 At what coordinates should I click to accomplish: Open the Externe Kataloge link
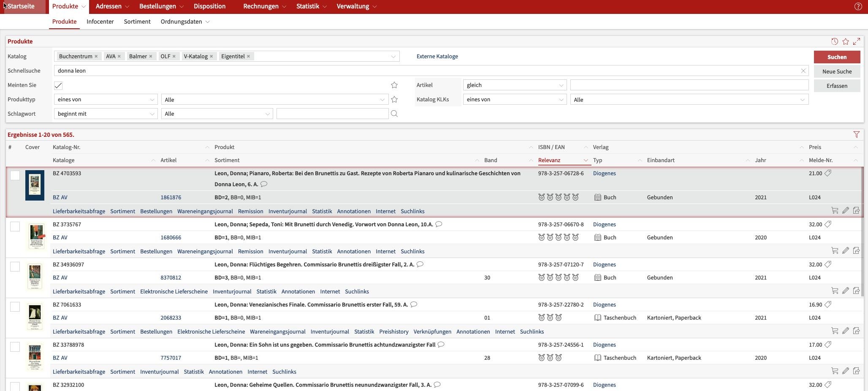(437, 56)
